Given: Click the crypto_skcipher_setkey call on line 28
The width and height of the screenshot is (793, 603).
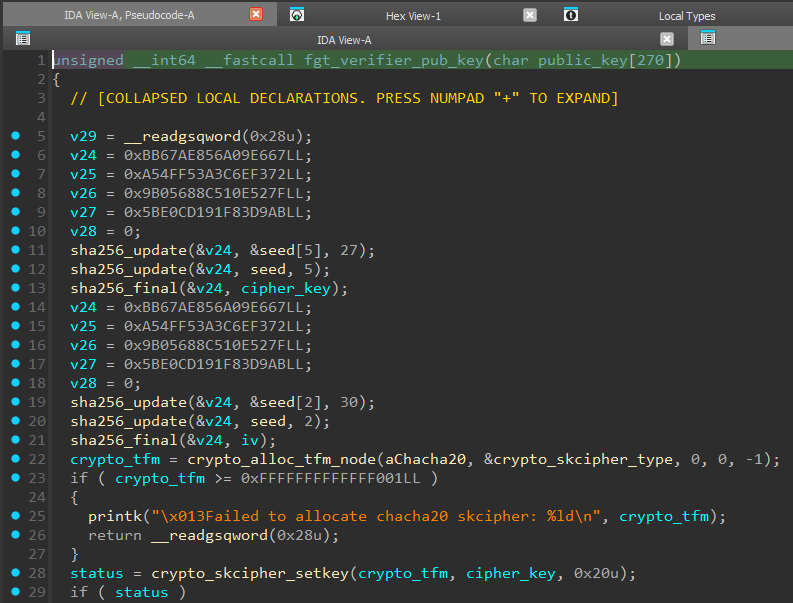Looking at the screenshot, I should pos(252,573).
